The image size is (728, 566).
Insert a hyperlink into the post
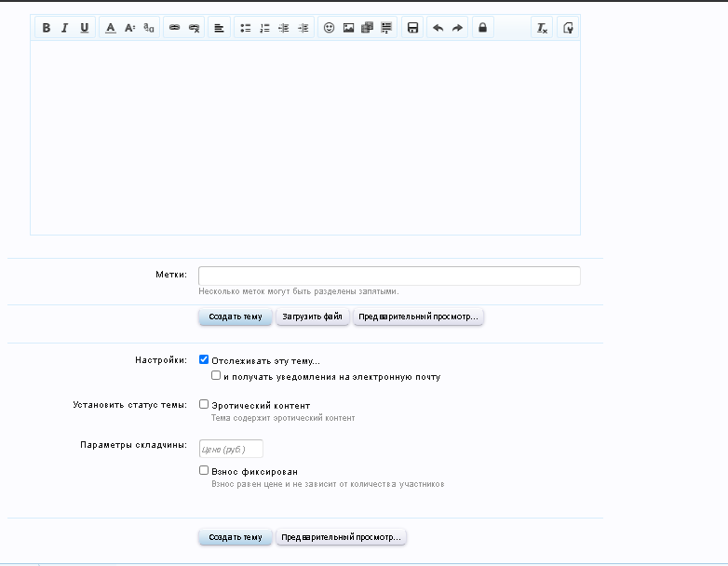174,28
